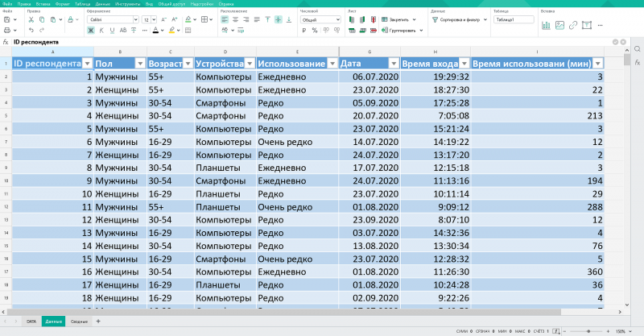
Task: Click the table name field Таблица1
Action: pyautogui.click(x=513, y=19)
